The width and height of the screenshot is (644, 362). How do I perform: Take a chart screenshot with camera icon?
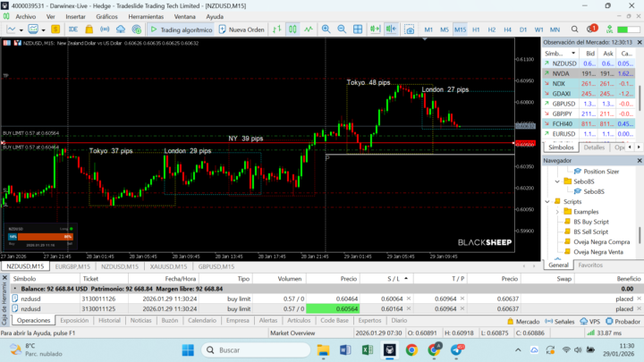(x=409, y=29)
